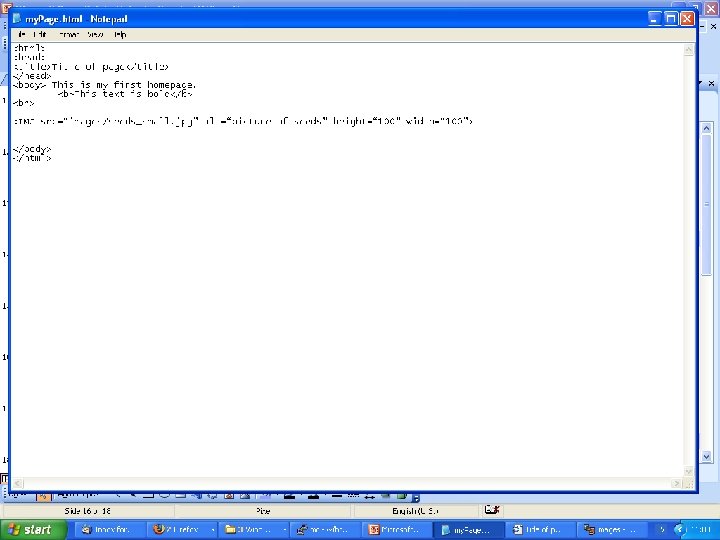Image resolution: width=720 pixels, height=540 pixels.
Task: Click the closing </html> tag line
Action: [32, 158]
